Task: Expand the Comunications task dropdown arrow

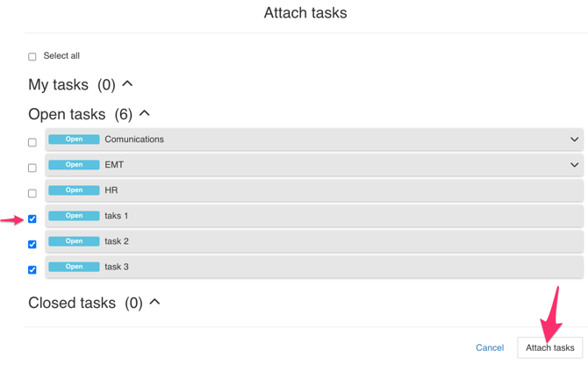Action: pos(574,140)
